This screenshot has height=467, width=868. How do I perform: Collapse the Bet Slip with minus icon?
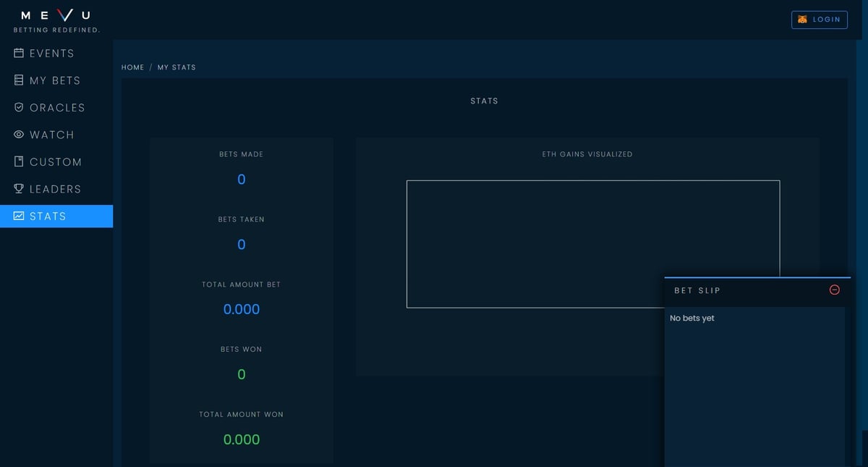(834, 290)
